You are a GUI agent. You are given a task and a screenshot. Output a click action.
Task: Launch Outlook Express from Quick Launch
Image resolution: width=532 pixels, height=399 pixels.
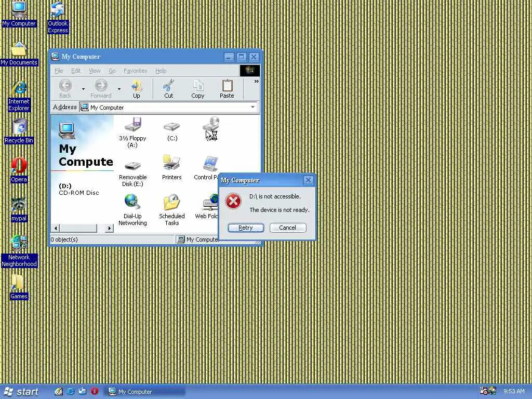pyautogui.click(x=83, y=392)
